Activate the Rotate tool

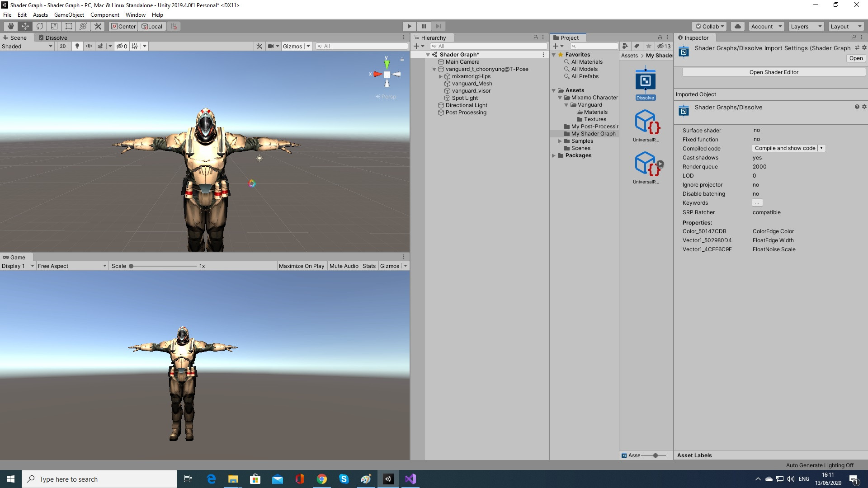pos(40,26)
